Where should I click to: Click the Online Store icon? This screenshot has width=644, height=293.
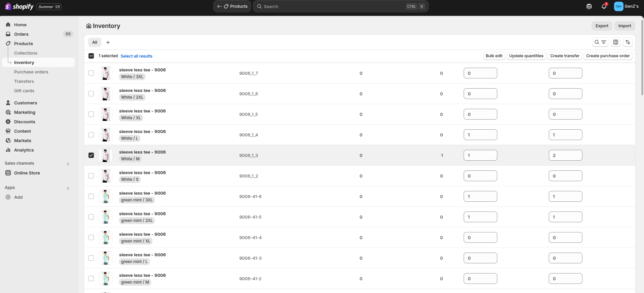pyautogui.click(x=8, y=173)
